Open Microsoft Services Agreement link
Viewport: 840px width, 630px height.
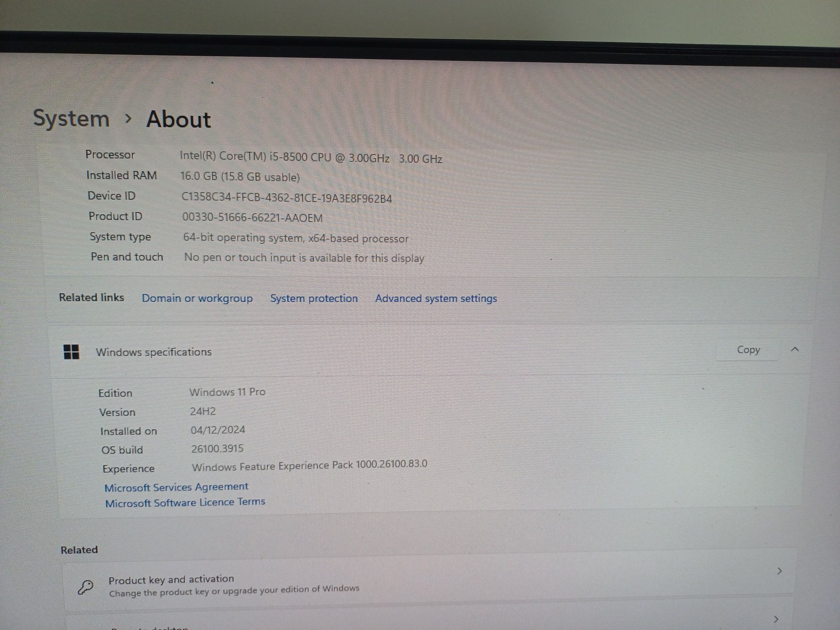pyautogui.click(x=176, y=487)
